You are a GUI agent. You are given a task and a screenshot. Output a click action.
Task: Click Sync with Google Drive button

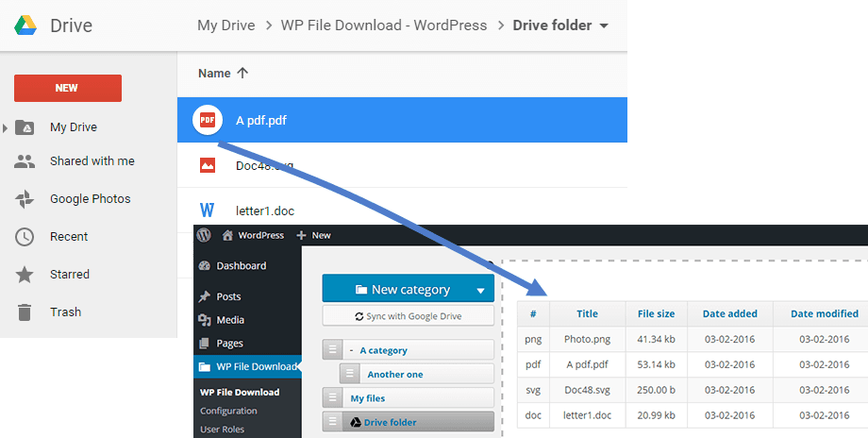tap(408, 316)
